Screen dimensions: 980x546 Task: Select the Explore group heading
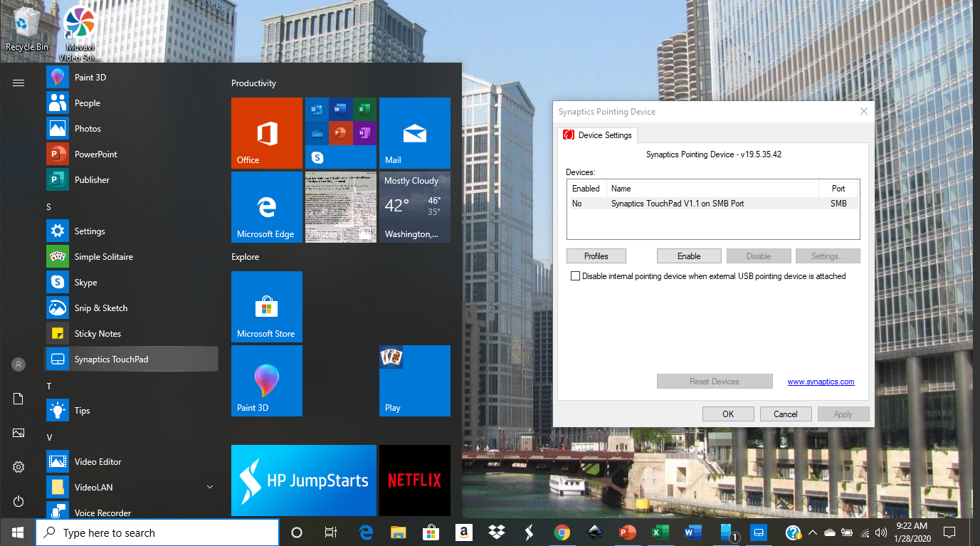[245, 257]
